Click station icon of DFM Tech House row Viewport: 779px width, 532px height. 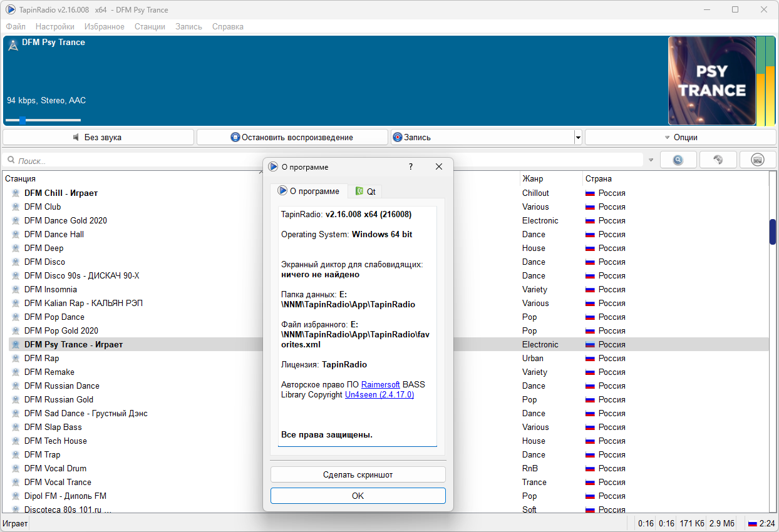(16, 441)
